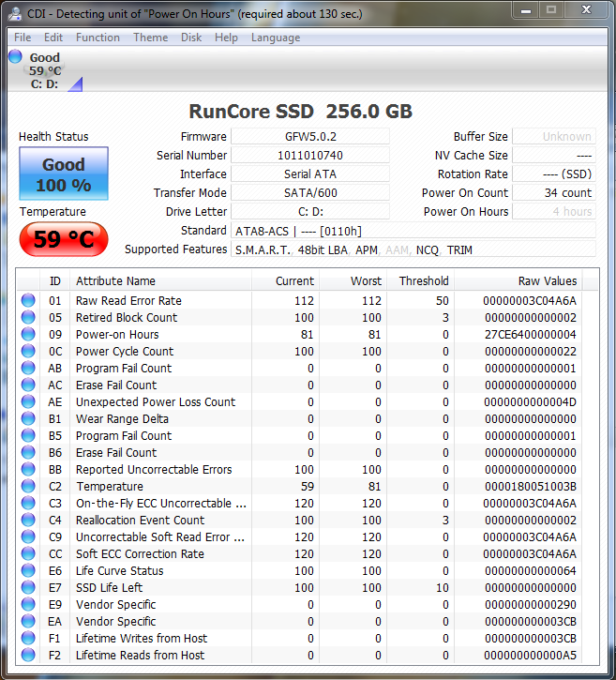Image resolution: width=616 pixels, height=680 pixels.
Task: Click the blue status orb for Temperature row
Action: 28,487
